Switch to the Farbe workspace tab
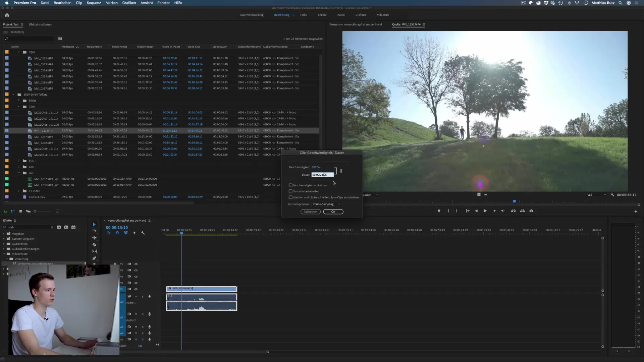Screen dimensions: 644x362 (x=304, y=15)
